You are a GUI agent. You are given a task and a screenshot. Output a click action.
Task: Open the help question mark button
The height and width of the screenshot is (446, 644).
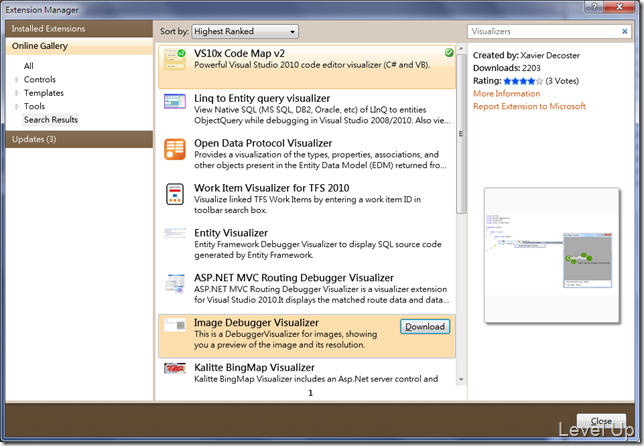pyautogui.click(x=594, y=7)
